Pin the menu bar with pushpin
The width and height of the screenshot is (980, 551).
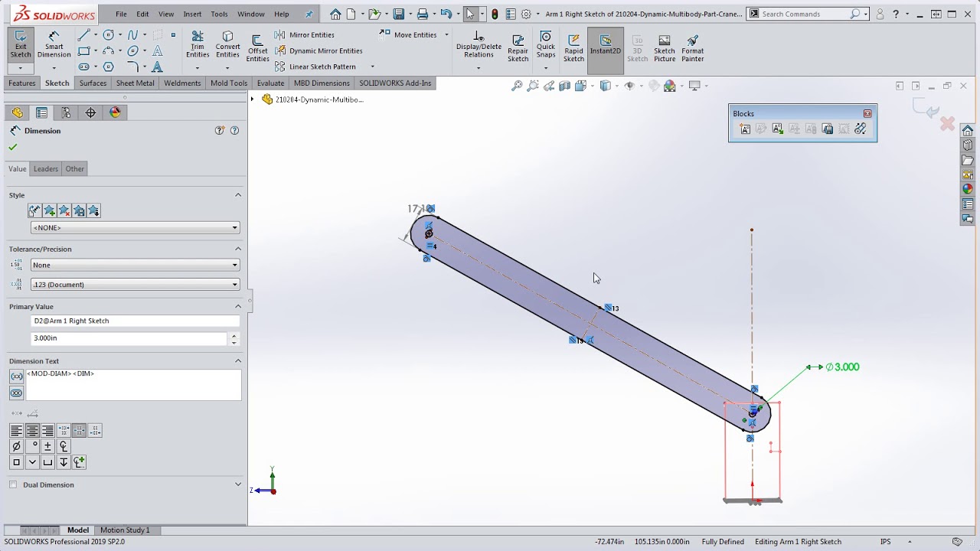tap(309, 14)
